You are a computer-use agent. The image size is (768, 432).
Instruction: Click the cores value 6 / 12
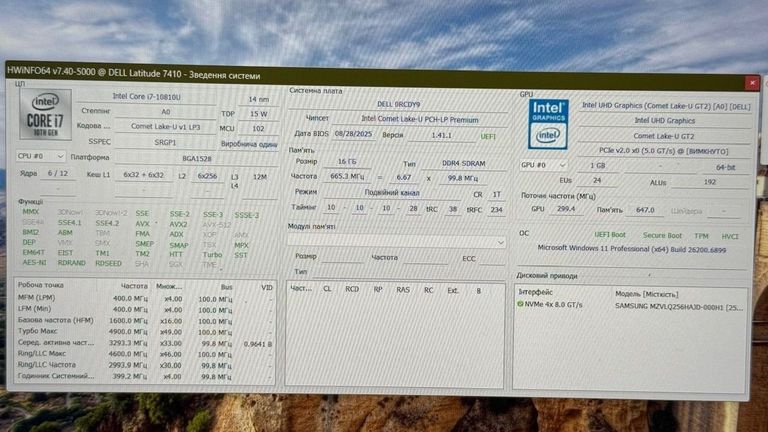(x=58, y=173)
